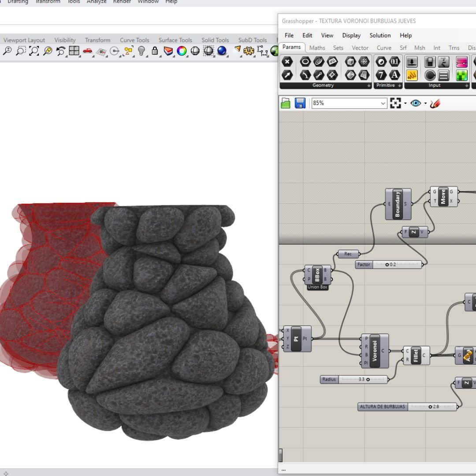Click the construction plane grid icon

pos(101,51)
